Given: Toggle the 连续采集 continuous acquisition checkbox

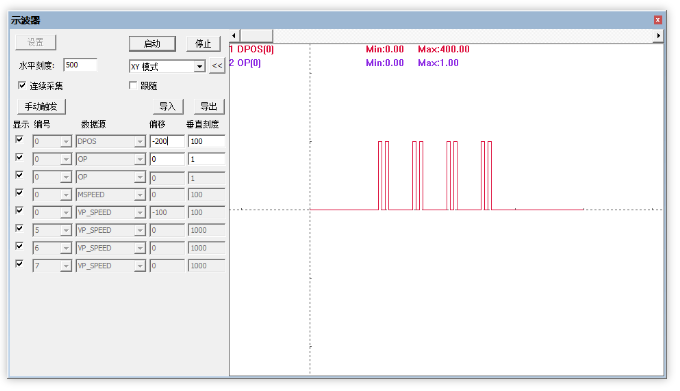Looking at the screenshot, I should [x=22, y=85].
